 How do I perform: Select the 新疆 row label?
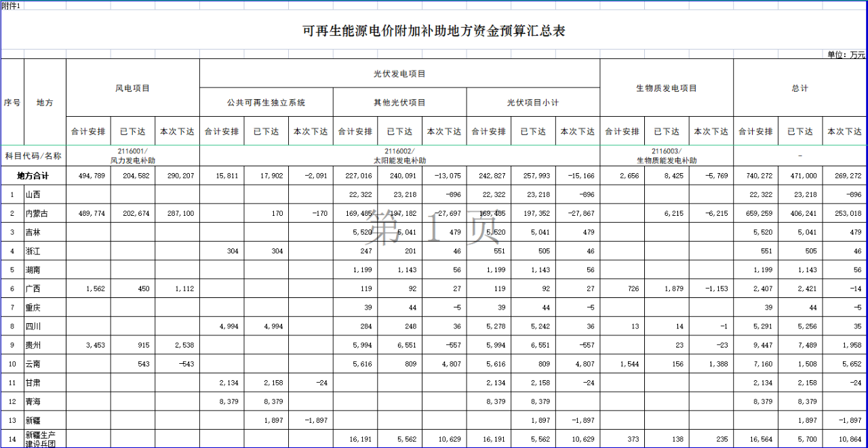[33, 422]
